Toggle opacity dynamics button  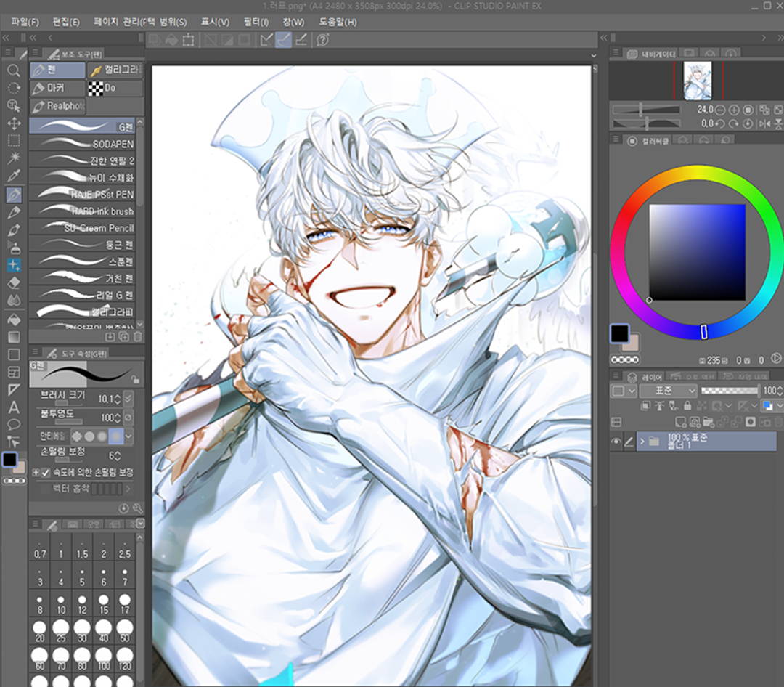tap(128, 418)
